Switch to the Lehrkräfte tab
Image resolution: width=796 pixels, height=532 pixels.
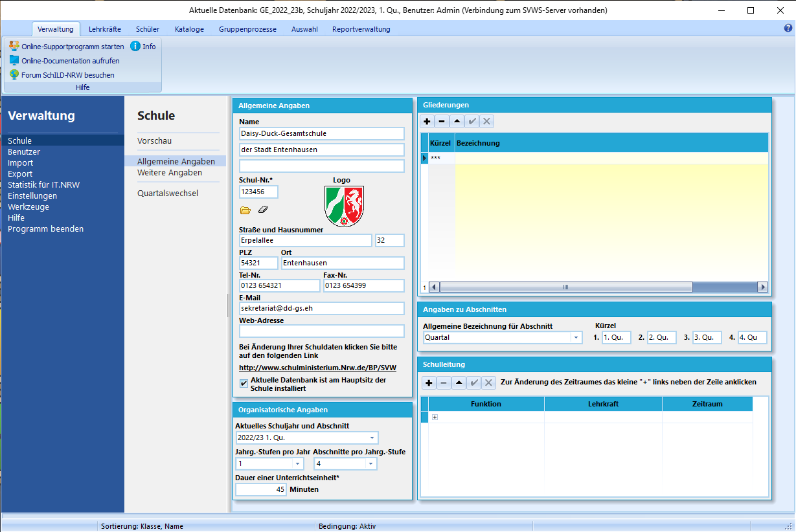[105, 29]
